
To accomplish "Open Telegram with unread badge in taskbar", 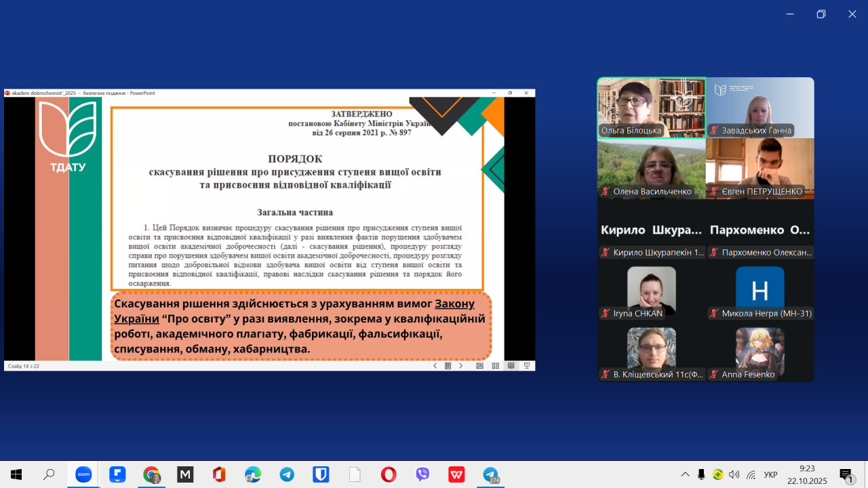I will pyautogui.click(x=490, y=474).
